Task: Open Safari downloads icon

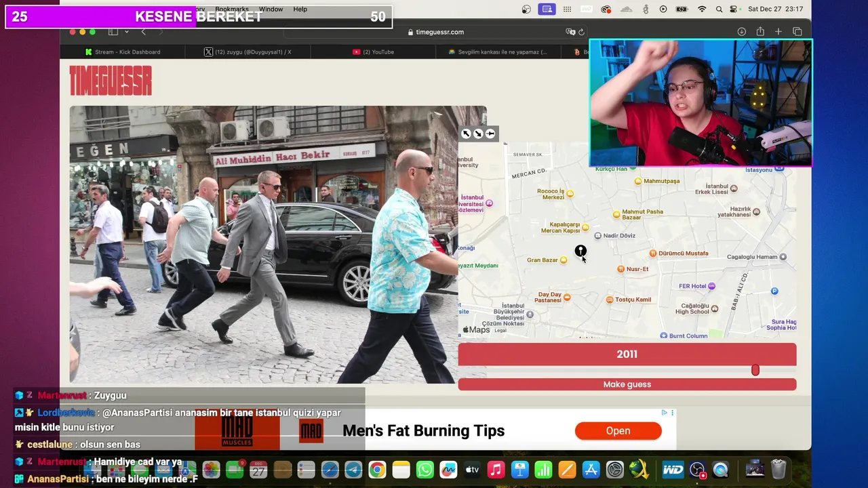Action: click(x=742, y=32)
